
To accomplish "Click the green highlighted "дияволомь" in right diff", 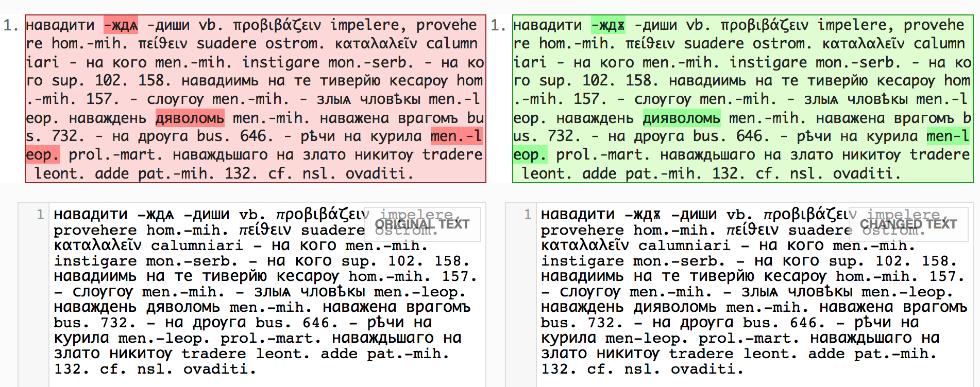I will [x=681, y=118].
